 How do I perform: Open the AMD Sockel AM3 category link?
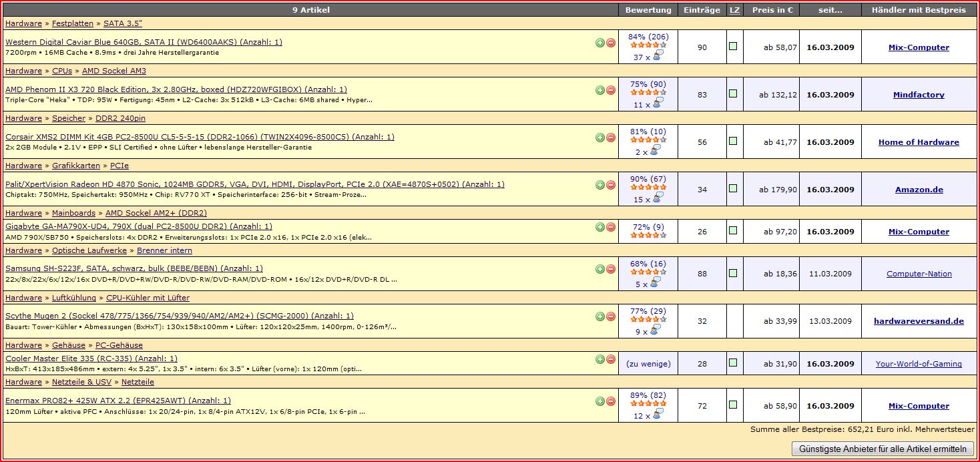click(x=114, y=71)
